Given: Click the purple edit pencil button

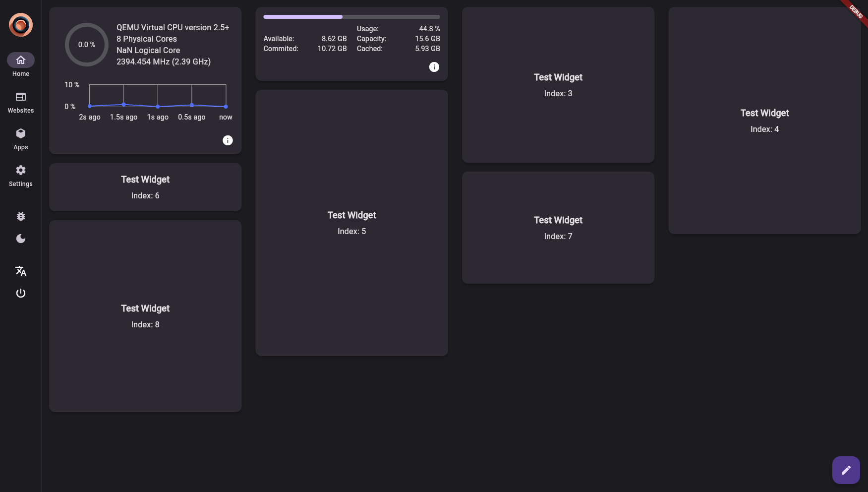Looking at the screenshot, I should (846, 470).
